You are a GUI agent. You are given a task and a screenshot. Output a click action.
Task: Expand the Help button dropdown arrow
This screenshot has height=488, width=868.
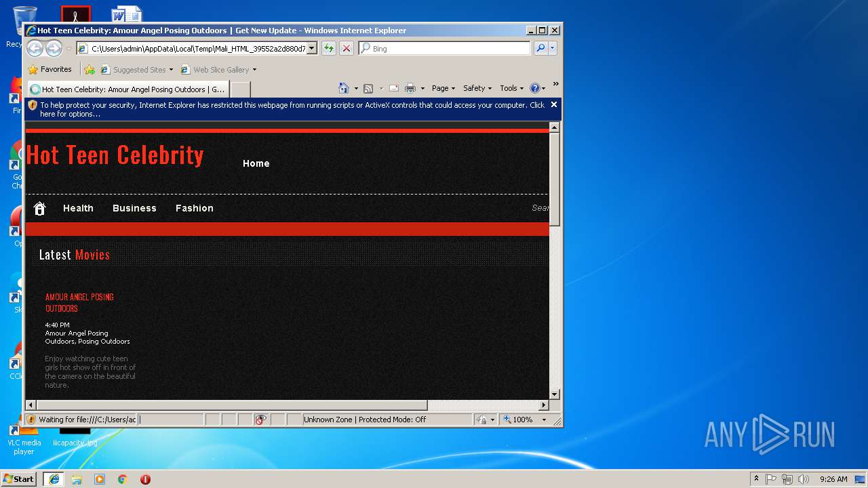[543, 88]
